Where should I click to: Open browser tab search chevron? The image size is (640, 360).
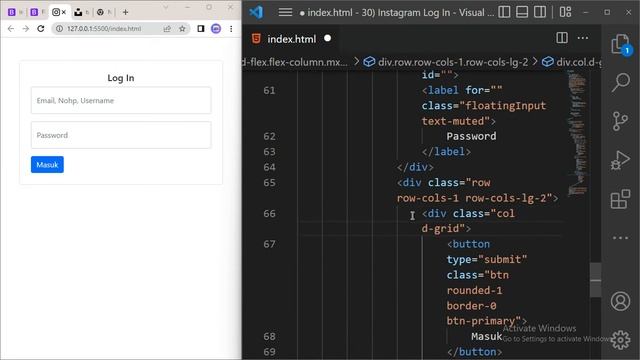pyautogui.click(x=165, y=7)
